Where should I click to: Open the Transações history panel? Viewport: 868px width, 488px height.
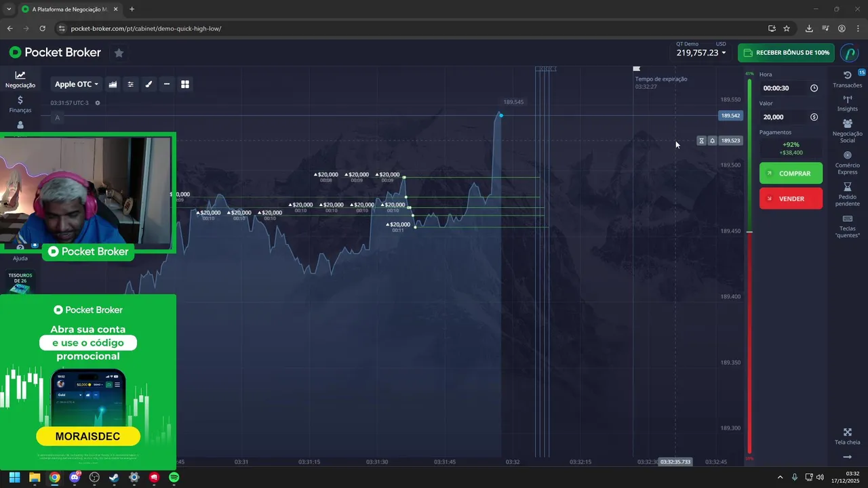(848, 79)
